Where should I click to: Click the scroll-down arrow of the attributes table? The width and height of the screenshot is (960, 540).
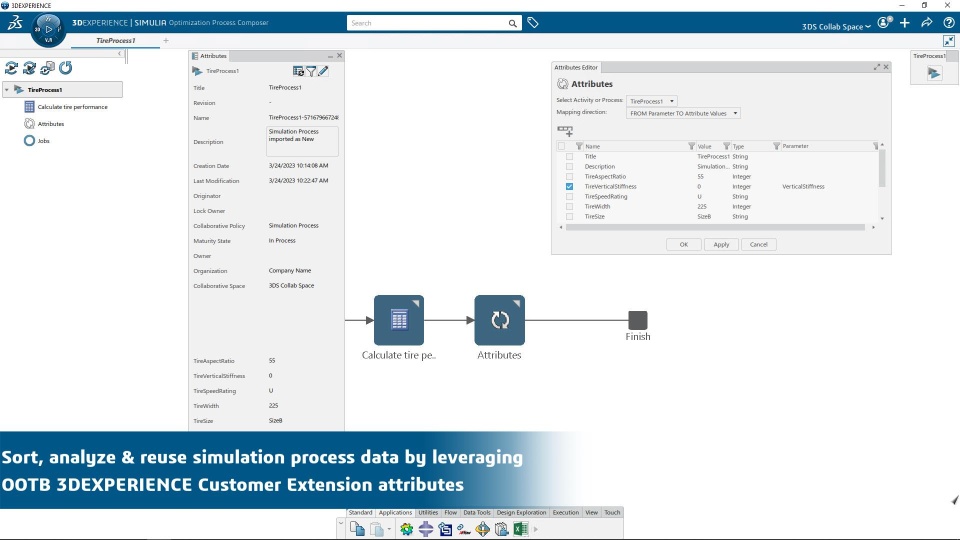[x=882, y=219]
